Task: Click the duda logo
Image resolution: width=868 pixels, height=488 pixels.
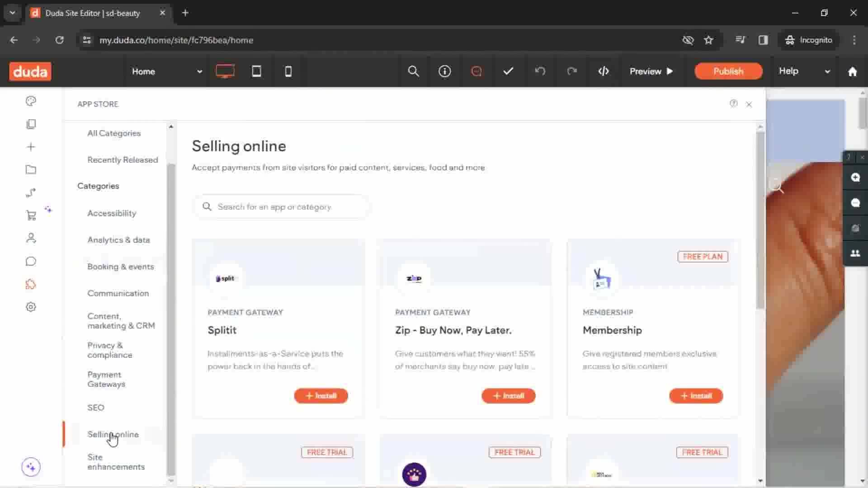Action: (x=30, y=71)
